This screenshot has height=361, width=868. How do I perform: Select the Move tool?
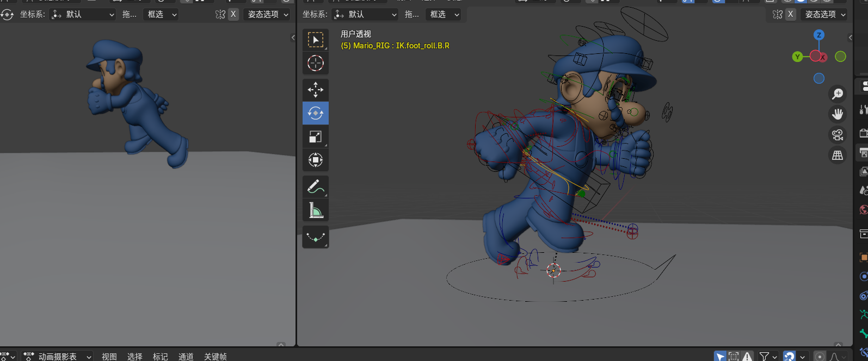pos(316,90)
